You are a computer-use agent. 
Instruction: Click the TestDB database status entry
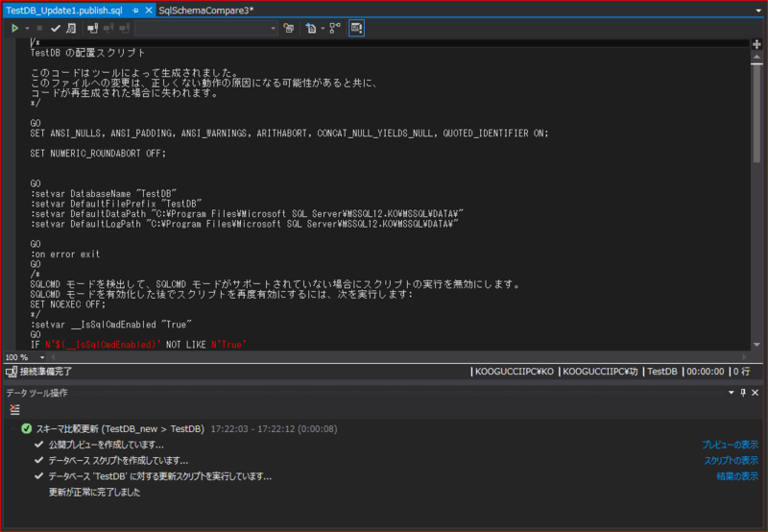(x=662, y=372)
